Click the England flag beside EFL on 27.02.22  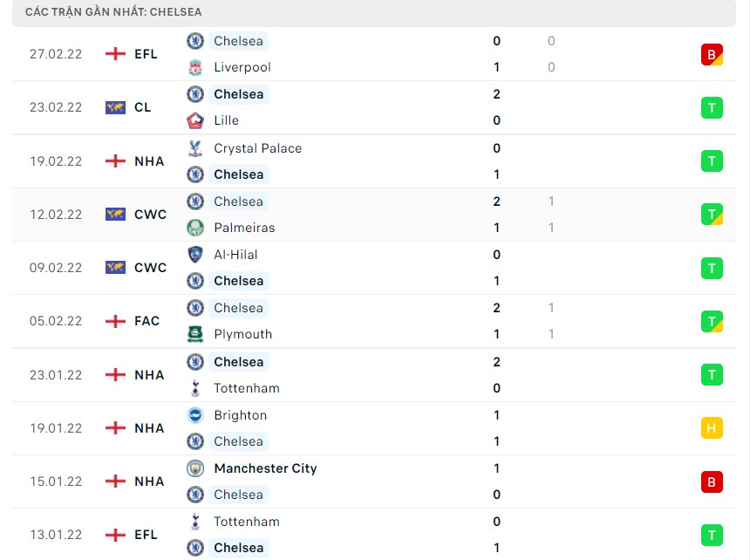click(115, 54)
